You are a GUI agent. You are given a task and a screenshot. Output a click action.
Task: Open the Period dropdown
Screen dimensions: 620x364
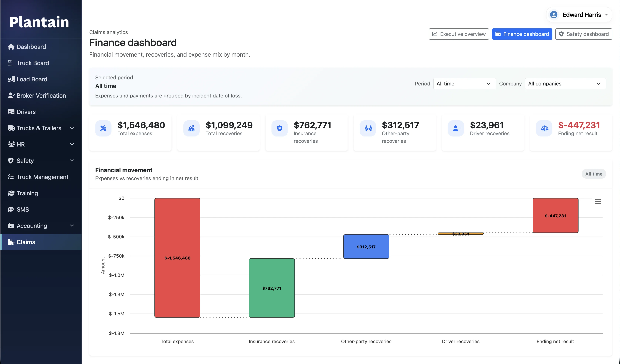pyautogui.click(x=464, y=84)
